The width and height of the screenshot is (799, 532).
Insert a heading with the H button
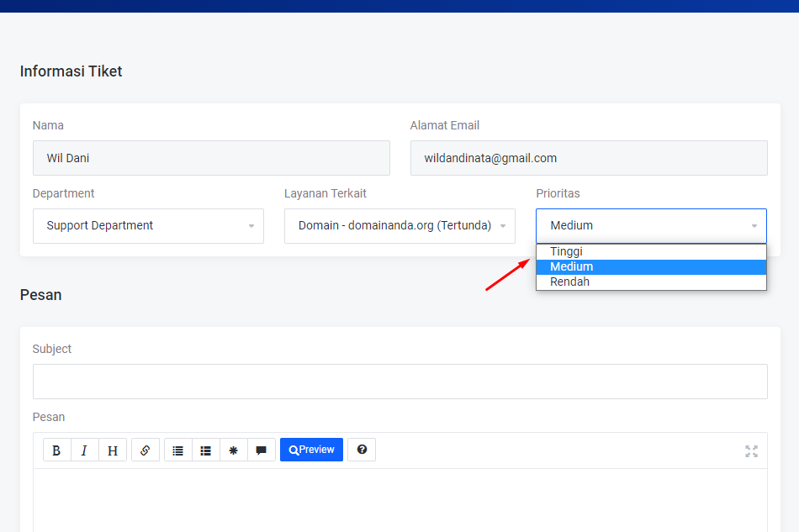pos(112,450)
